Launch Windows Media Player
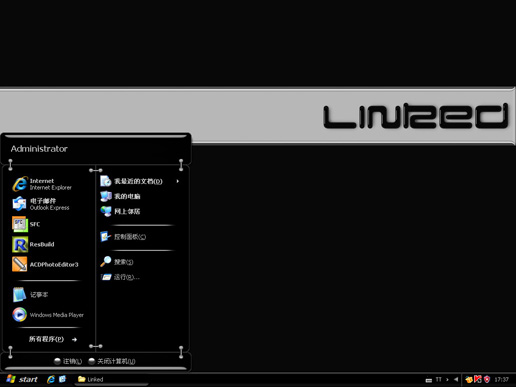Image resolution: width=516 pixels, height=387 pixels. click(48, 315)
